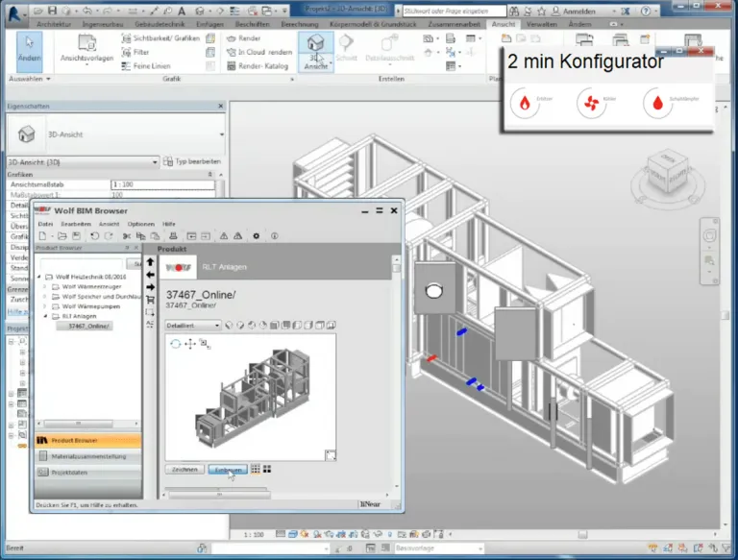The width and height of the screenshot is (738, 560).
Task: Choose In Cloud rendern
Action: point(259,52)
